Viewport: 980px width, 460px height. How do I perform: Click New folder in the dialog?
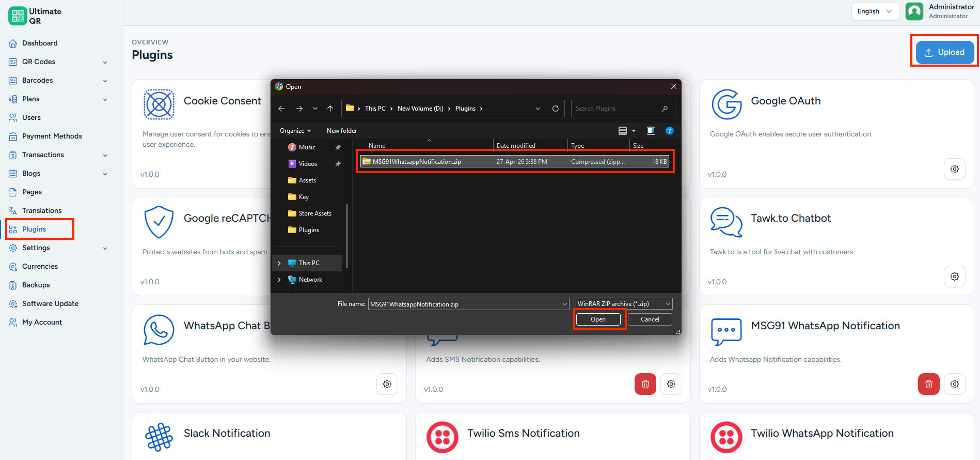342,131
